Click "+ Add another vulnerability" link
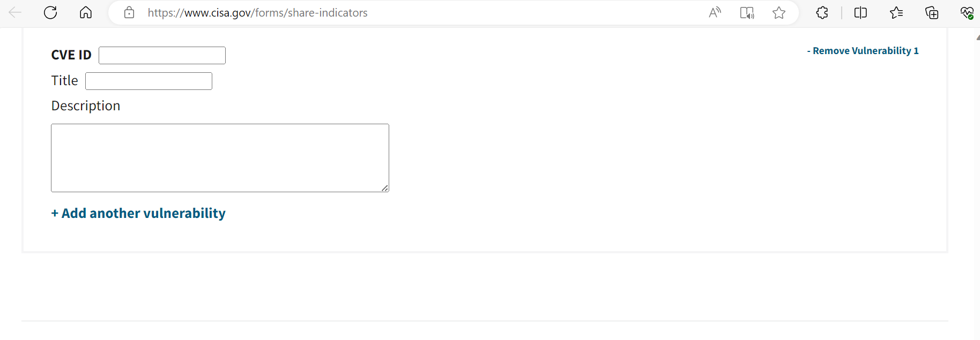This screenshot has width=980, height=340. [x=138, y=213]
